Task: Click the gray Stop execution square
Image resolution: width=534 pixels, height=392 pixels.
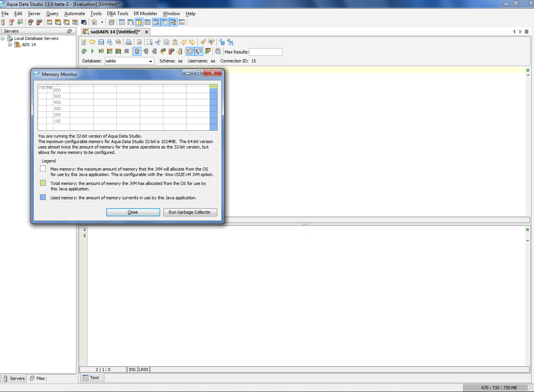Action: (x=126, y=51)
